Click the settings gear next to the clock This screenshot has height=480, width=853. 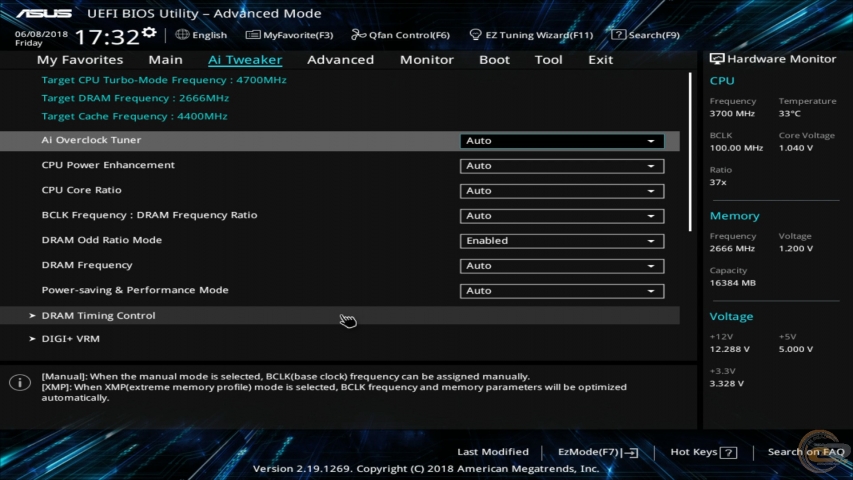149,33
